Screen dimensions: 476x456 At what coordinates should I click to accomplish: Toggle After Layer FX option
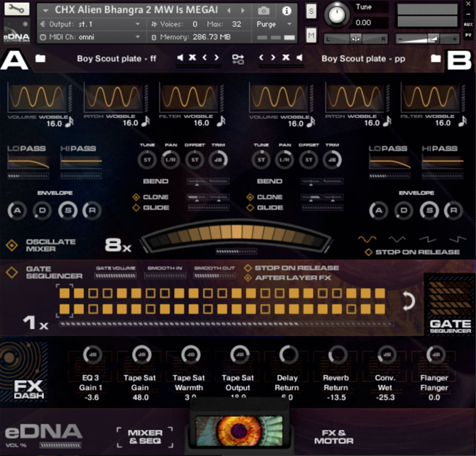point(248,278)
